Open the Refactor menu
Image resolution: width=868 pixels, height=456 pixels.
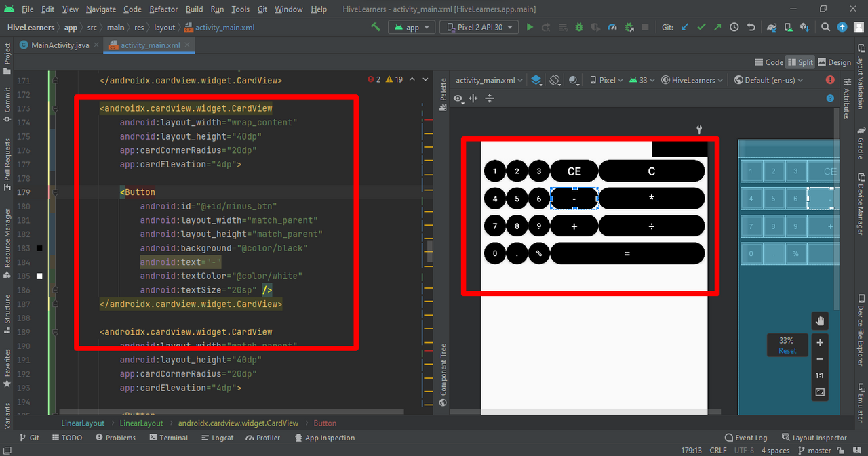point(163,9)
